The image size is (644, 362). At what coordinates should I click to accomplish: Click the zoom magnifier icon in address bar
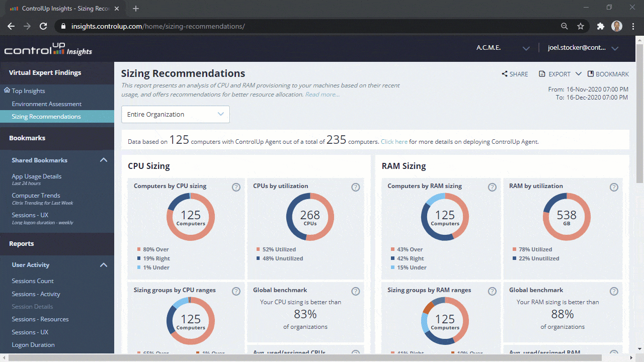(x=565, y=26)
